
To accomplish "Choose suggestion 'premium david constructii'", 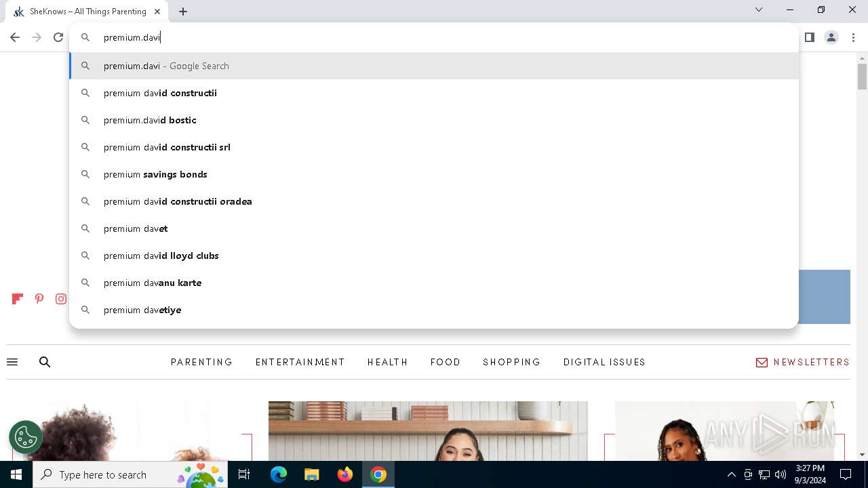I will [x=434, y=93].
